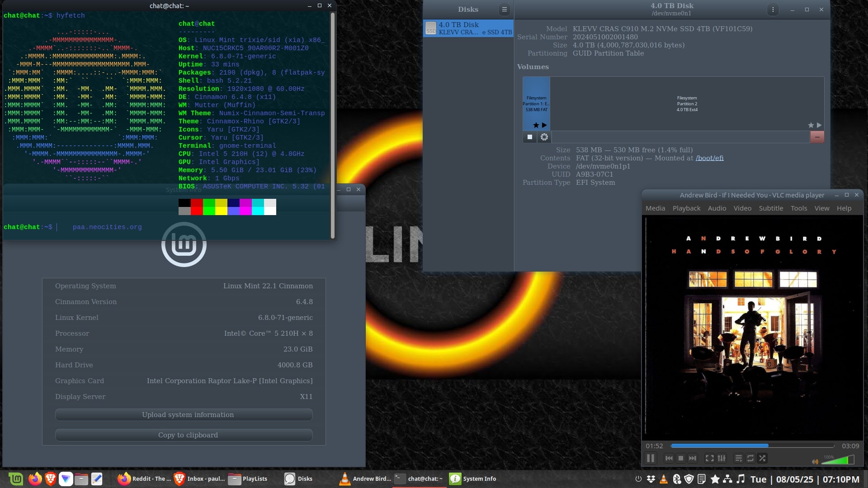
Task: Open the Tools menu in VLC
Action: (x=798, y=208)
